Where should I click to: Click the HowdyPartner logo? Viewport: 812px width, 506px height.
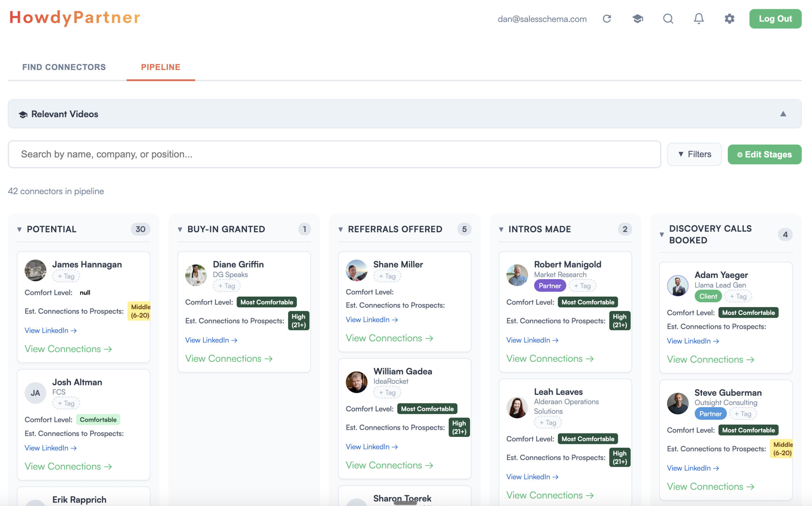pos(75,17)
